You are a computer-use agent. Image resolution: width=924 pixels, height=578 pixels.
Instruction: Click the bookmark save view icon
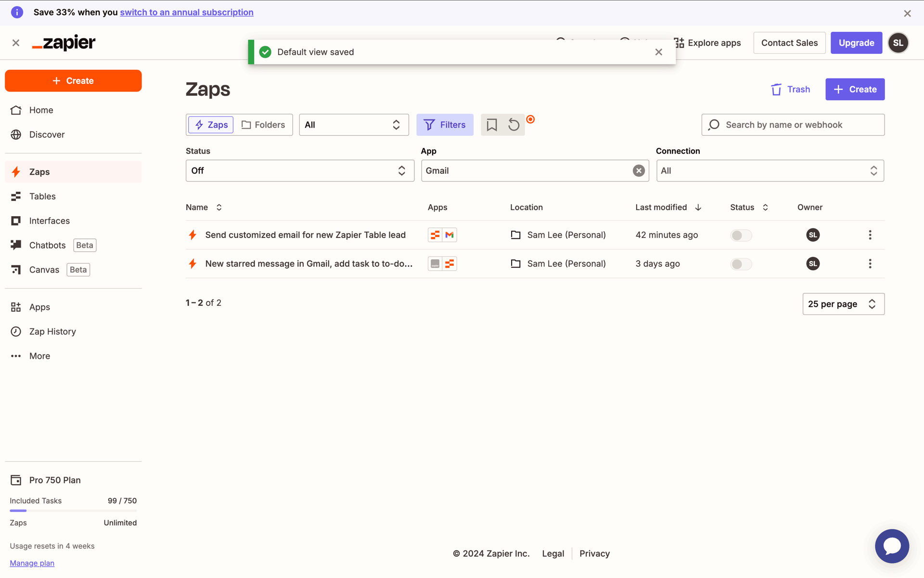pos(491,125)
